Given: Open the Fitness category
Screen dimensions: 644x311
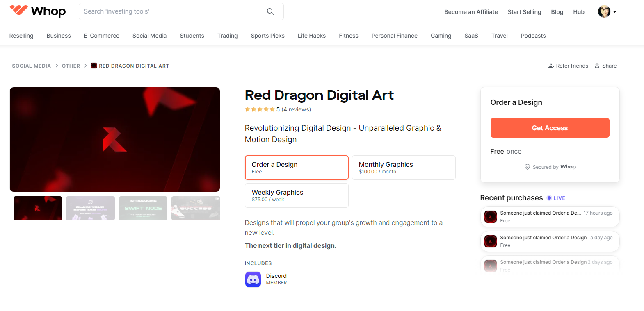Looking at the screenshot, I should point(349,36).
